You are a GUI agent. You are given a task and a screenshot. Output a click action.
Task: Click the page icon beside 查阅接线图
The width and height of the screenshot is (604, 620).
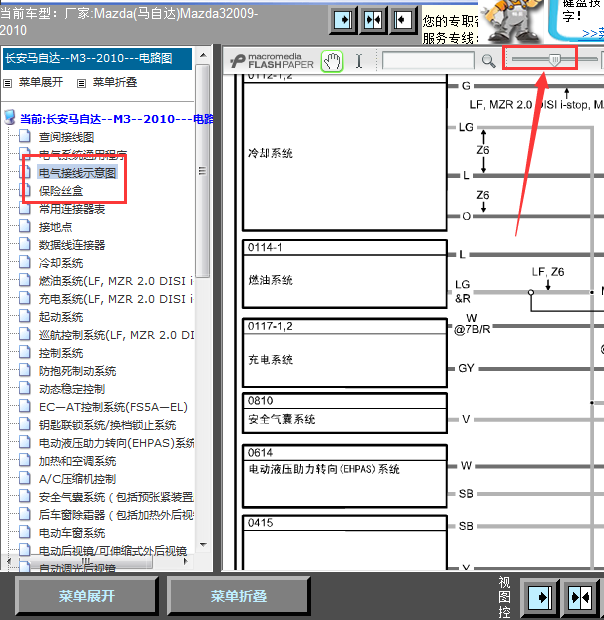pyautogui.click(x=25, y=136)
